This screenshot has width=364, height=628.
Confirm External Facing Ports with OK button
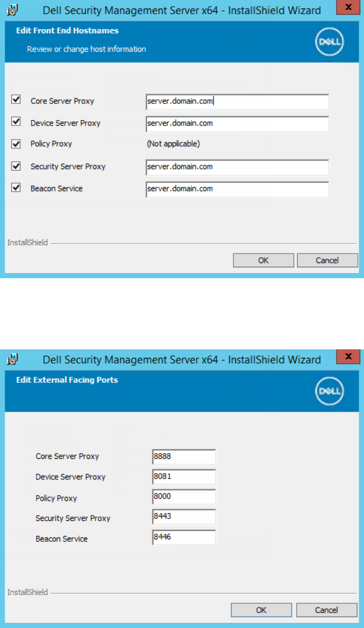pos(261,610)
